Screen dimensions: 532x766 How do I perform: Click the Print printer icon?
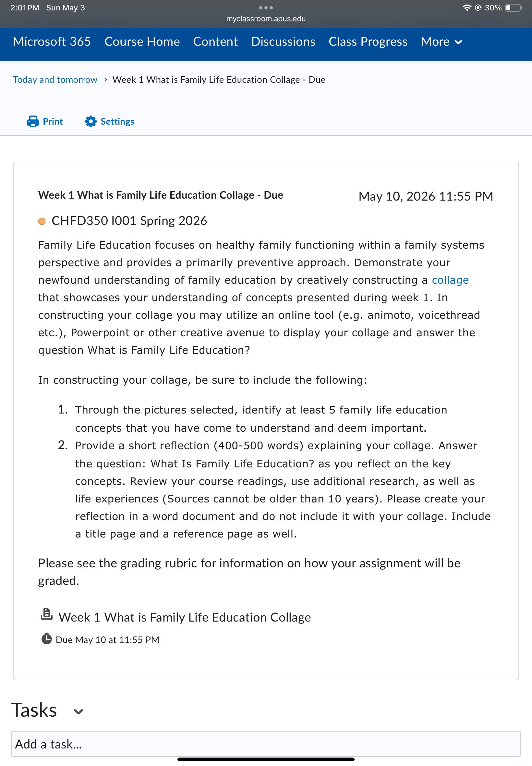[x=33, y=121]
